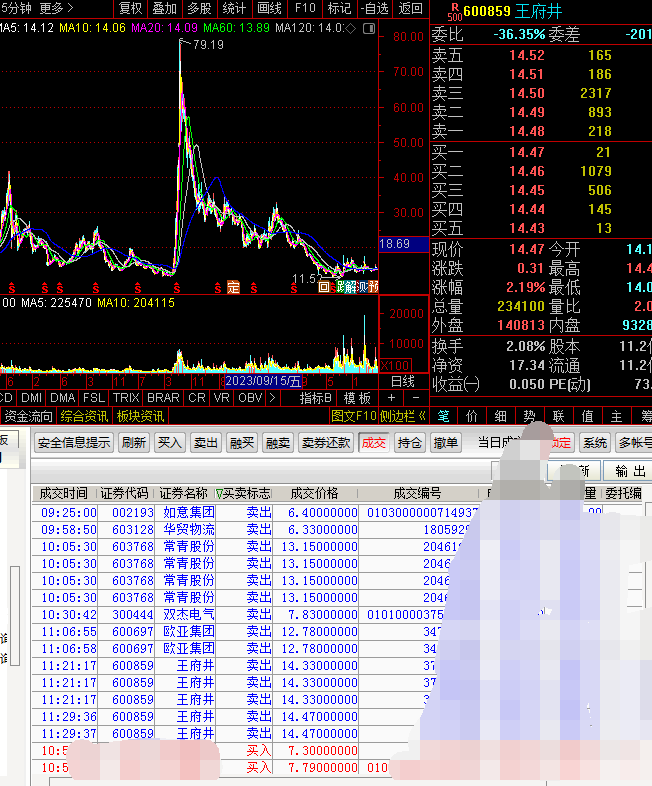Image resolution: width=652 pixels, height=786 pixels.
Task: Click the 回 icon at chart bottom
Action: pos(324,287)
